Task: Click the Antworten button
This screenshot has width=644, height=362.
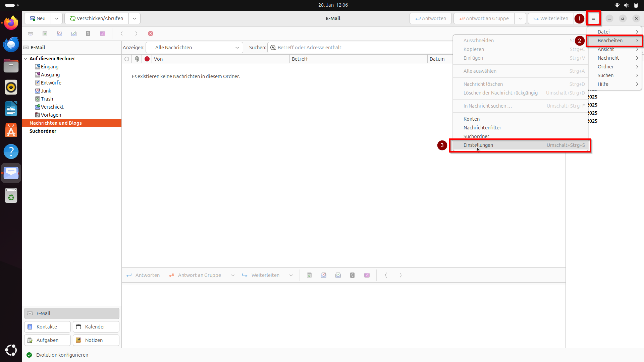Action: 430,18
